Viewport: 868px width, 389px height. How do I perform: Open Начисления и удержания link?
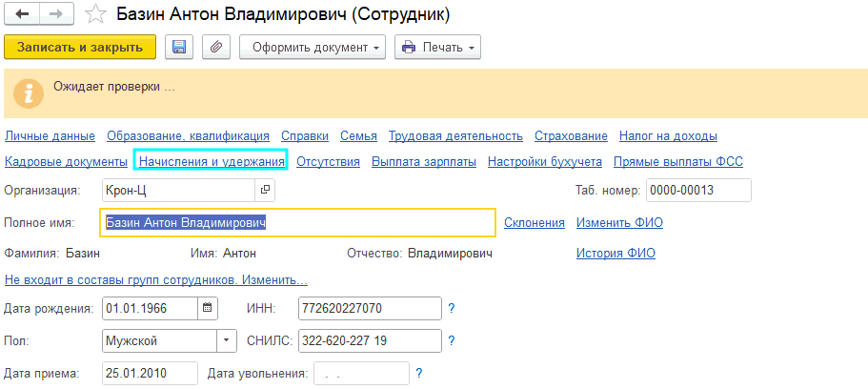(x=212, y=162)
